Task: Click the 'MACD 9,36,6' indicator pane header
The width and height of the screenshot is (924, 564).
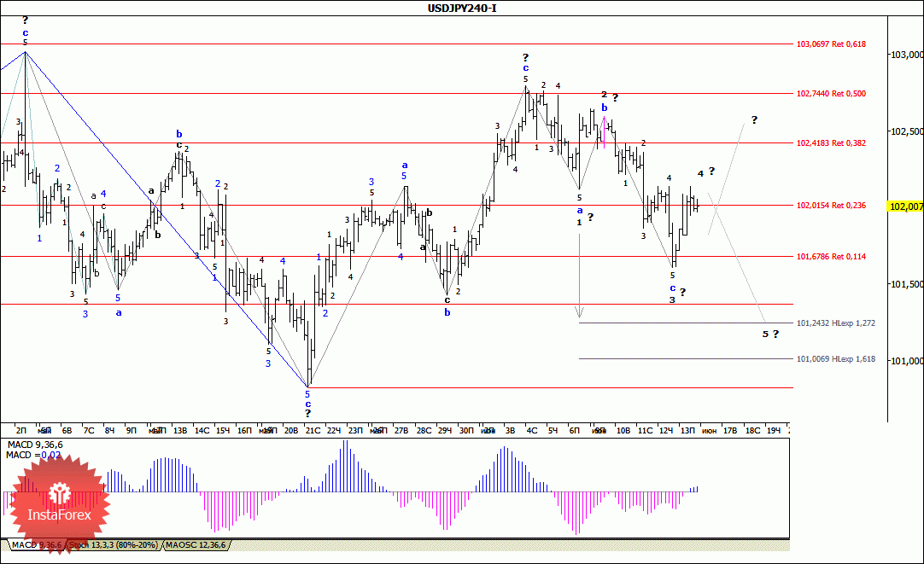Action: pos(34,445)
